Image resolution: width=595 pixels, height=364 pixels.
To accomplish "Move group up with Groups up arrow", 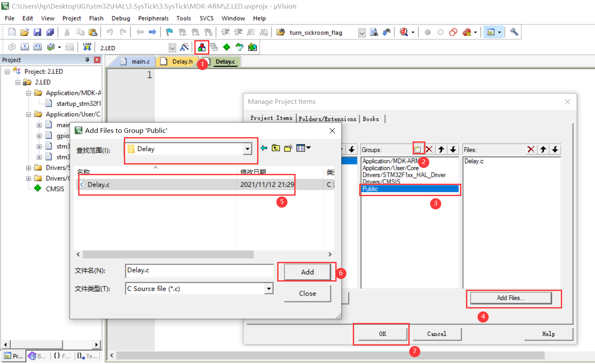I will [441, 149].
